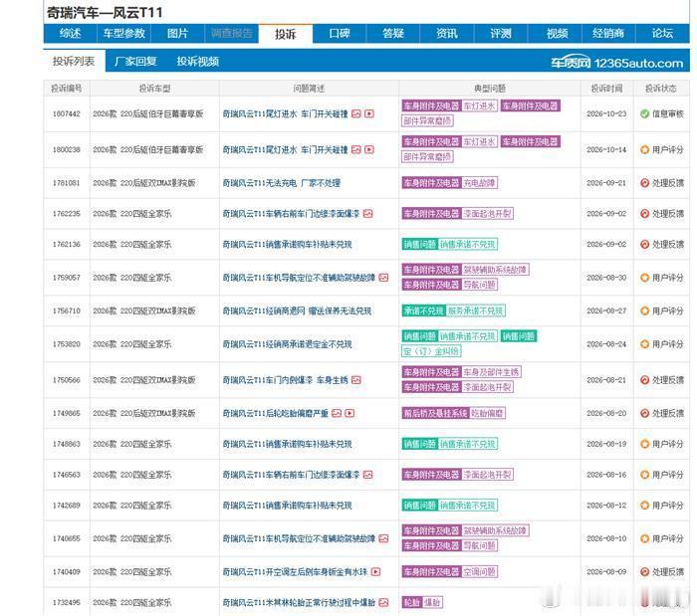Image resolution: width=697 pixels, height=616 pixels.
Task: Open image icon in complaint 1800238 row
Action: click(x=356, y=149)
